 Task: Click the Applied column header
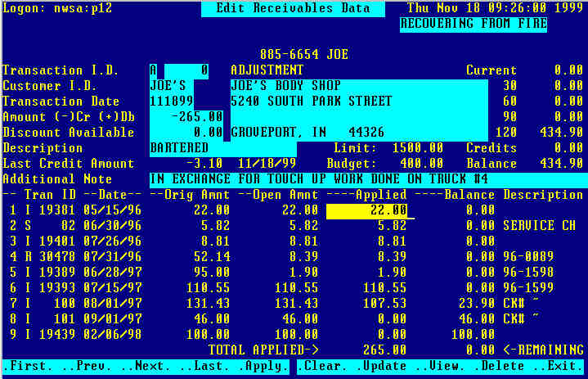366,195
